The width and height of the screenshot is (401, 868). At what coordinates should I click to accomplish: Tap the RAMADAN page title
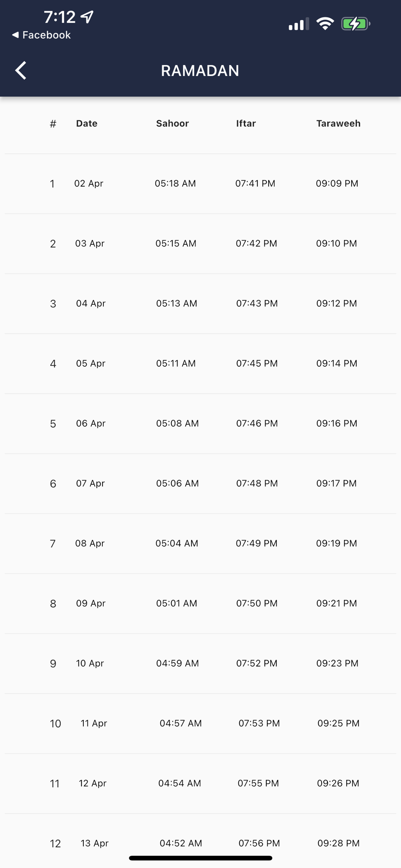tap(200, 71)
